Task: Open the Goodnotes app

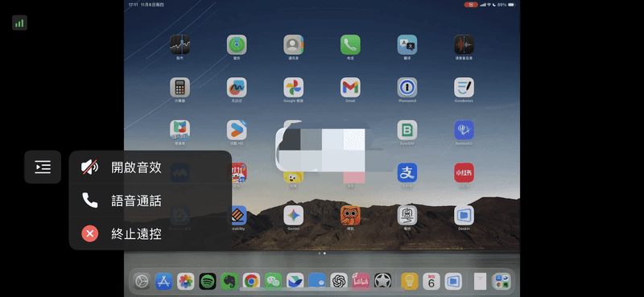Action: coord(464,88)
